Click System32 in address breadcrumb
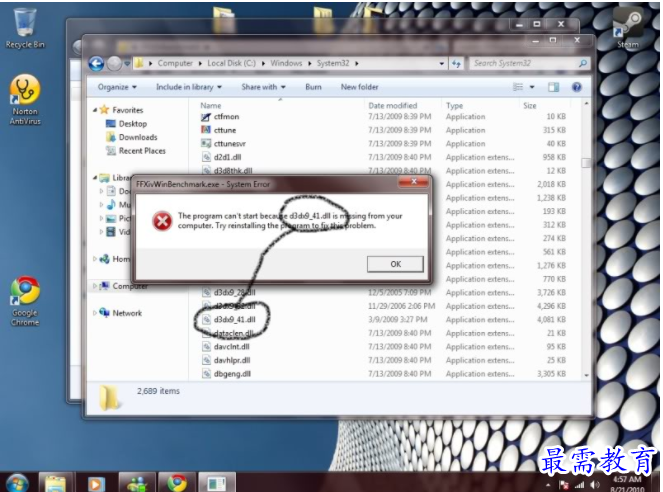 (x=333, y=63)
